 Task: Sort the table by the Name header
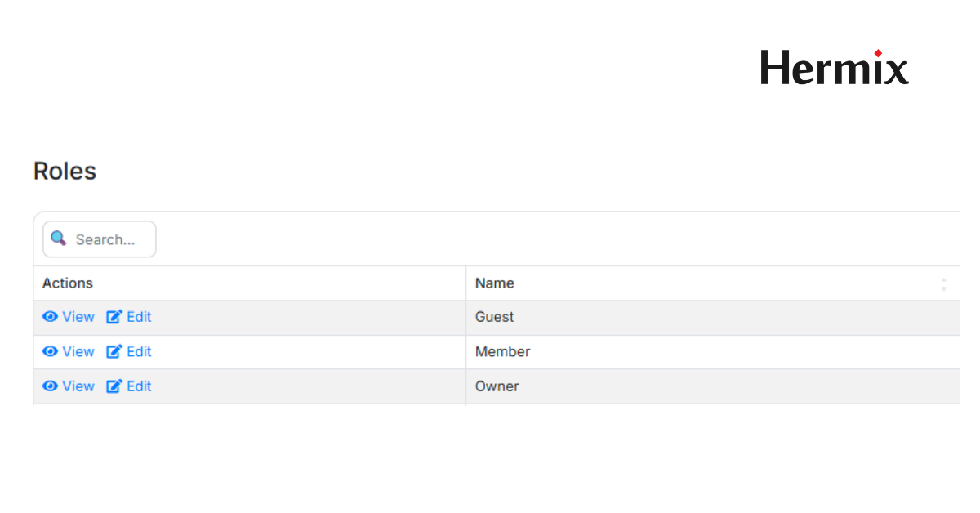pos(495,283)
